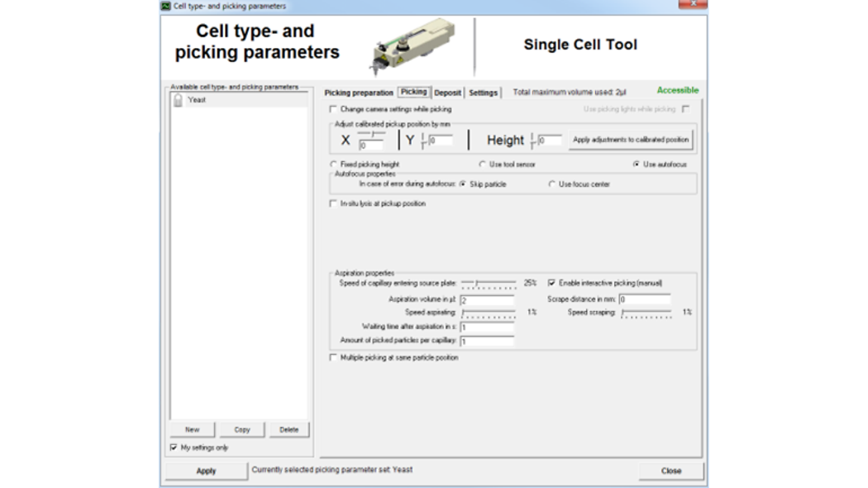
Task: Disable Enable interactive picking (manual) checkbox
Action: tap(551, 283)
